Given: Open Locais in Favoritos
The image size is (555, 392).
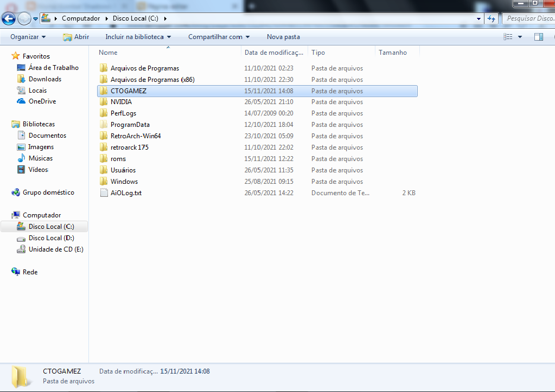Looking at the screenshot, I should pos(37,90).
